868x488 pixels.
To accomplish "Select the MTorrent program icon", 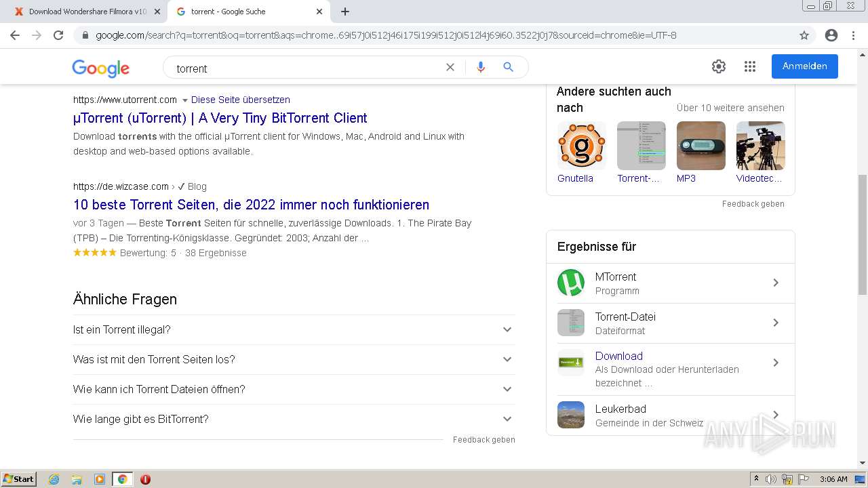I will click(571, 283).
